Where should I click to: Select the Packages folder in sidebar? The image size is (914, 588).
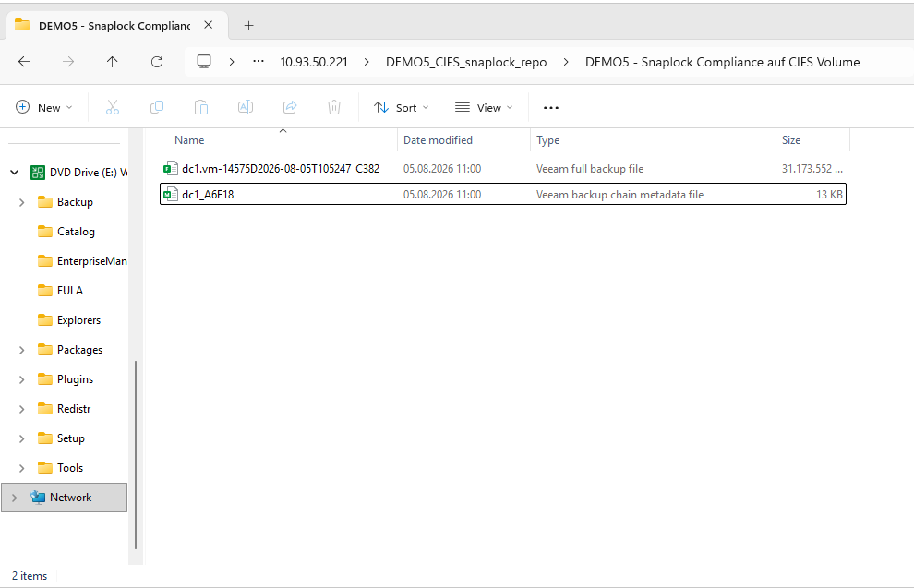79,350
